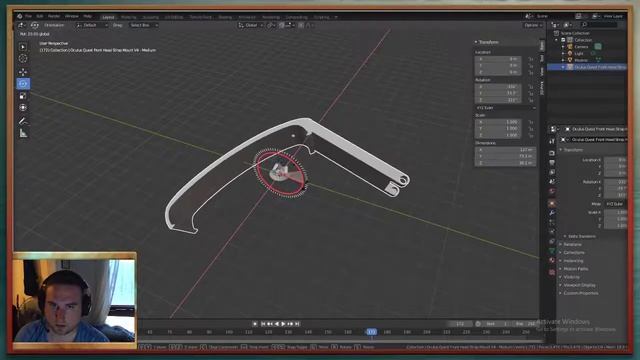Screen dimensions: 640x360
Task: Toggle lock for Scale X in sidebar
Action: click(531, 122)
